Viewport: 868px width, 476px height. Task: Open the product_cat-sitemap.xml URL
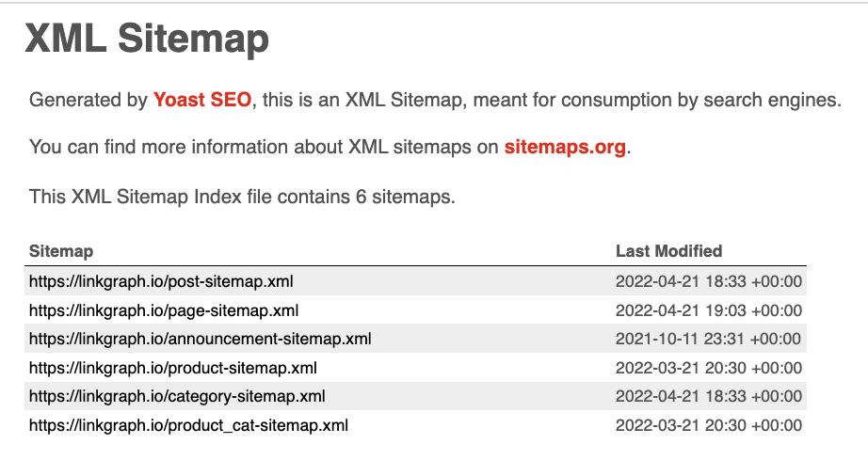(188, 425)
